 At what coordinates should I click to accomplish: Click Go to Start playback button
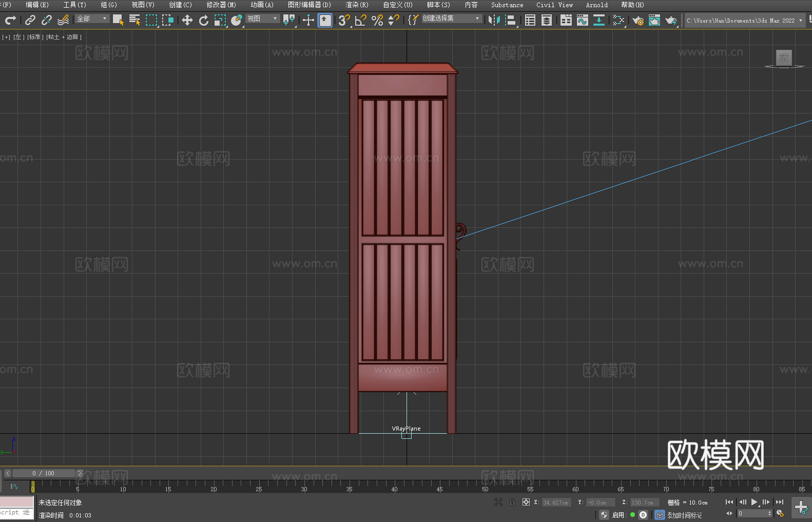click(x=729, y=502)
